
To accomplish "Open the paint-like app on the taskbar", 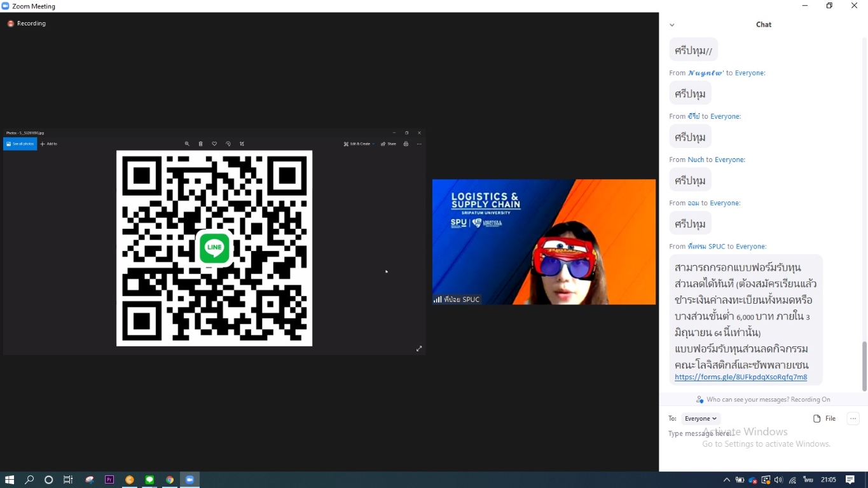I will pyautogui.click(x=90, y=480).
